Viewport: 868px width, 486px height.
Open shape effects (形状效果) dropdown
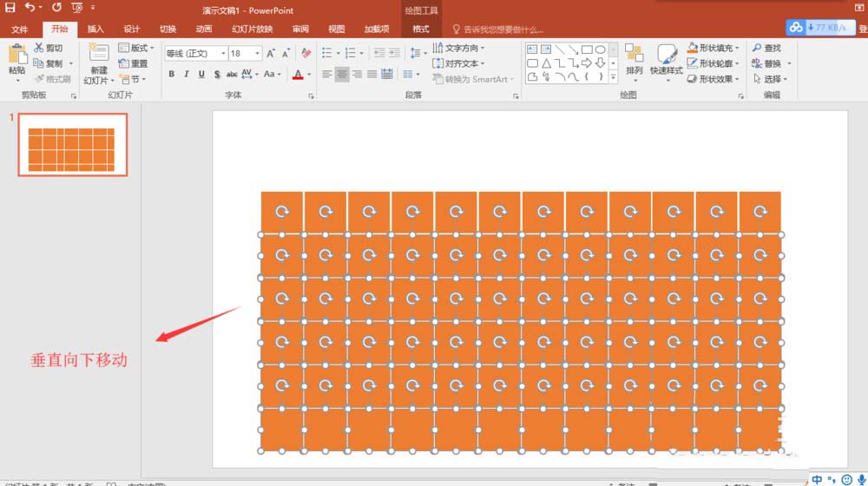coord(713,79)
